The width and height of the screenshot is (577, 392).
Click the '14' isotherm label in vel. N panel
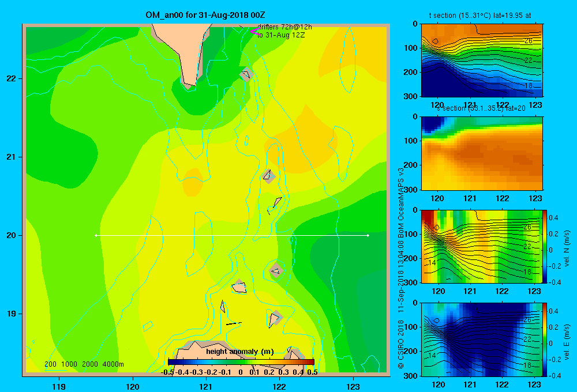[432, 262]
